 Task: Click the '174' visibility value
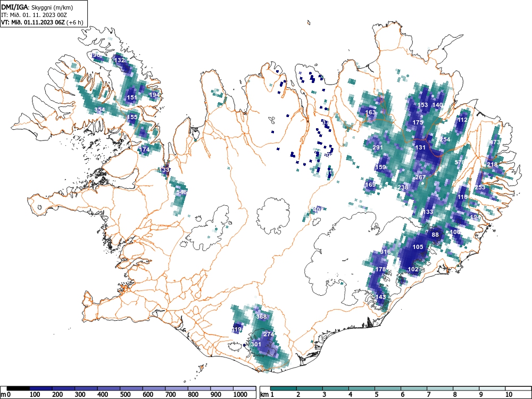click(145, 149)
